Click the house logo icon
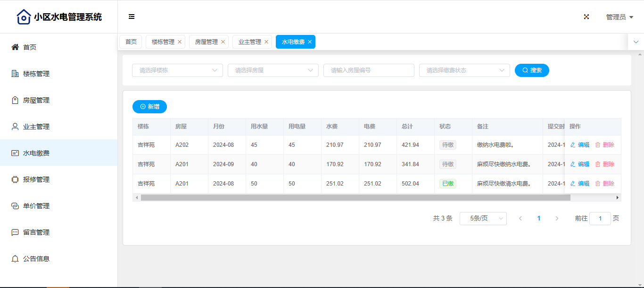The image size is (644, 288). point(24,17)
